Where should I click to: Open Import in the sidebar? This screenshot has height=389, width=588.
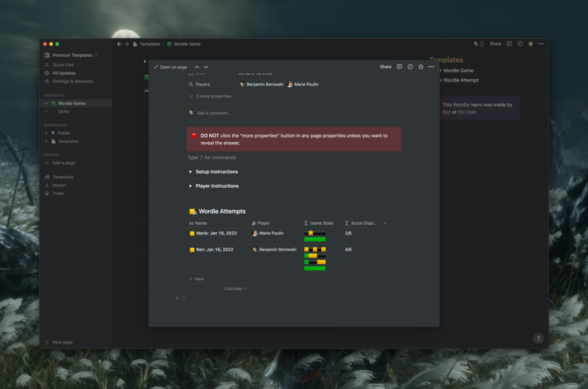[59, 185]
